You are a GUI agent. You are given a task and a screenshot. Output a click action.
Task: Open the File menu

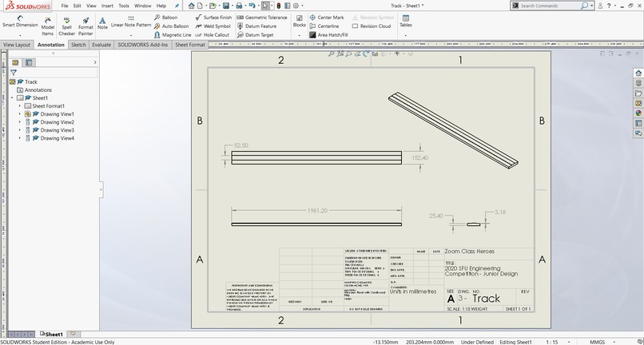point(65,6)
